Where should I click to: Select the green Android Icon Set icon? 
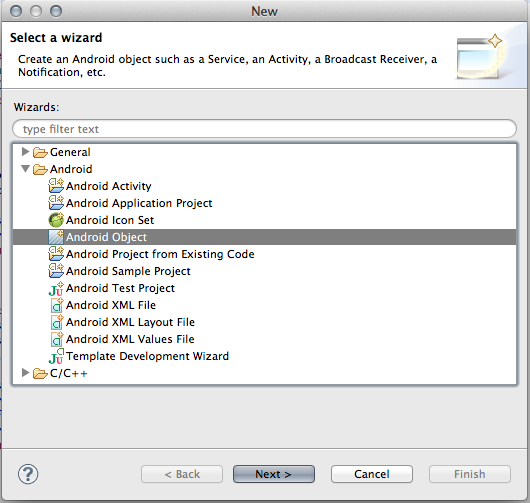point(56,220)
